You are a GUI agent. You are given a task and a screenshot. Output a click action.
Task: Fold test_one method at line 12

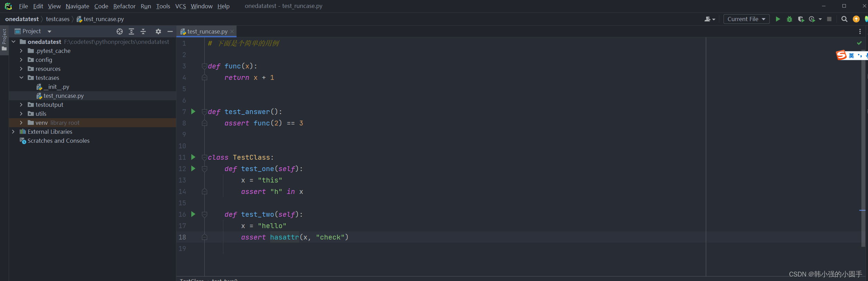(x=204, y=169)
